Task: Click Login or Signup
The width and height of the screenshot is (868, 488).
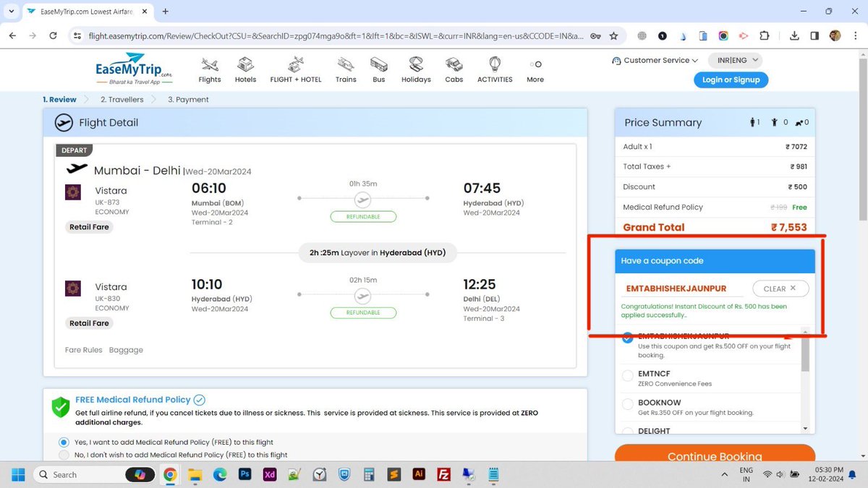Action: (x=731, y=80)
